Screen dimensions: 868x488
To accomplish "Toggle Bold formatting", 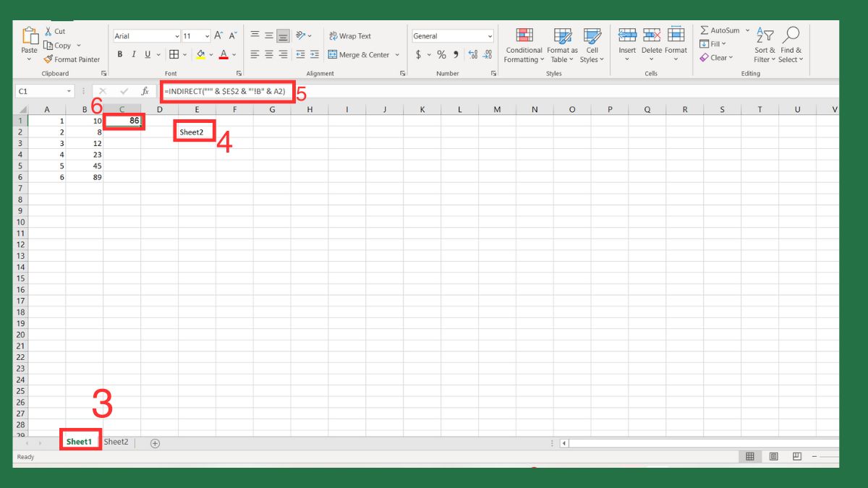I will (120, 55).
